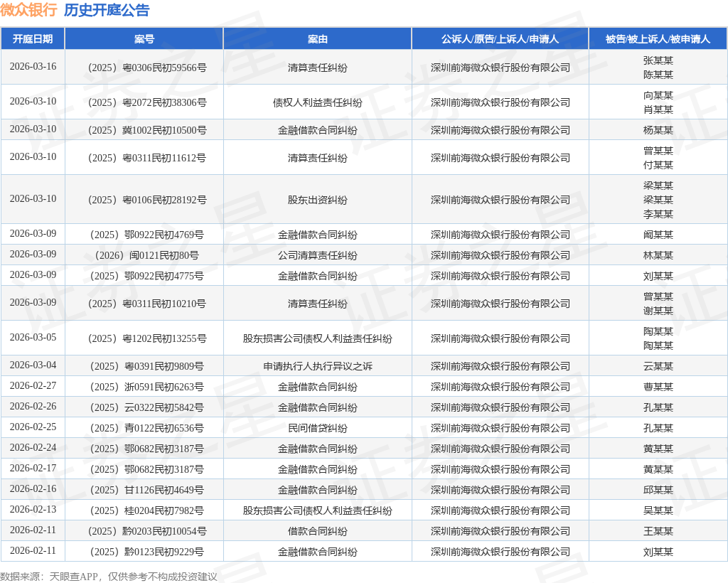Click defendant name 谢某某
This screenshot has height=583, width=728.
(658, 311)
